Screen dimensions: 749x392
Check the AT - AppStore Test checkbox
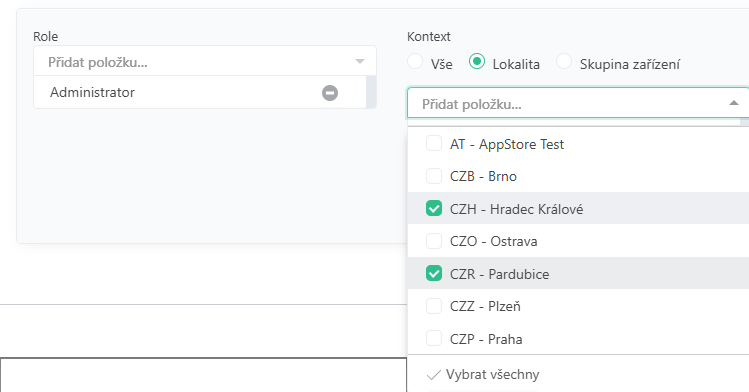pyautogui.click(x=434, y=143)
